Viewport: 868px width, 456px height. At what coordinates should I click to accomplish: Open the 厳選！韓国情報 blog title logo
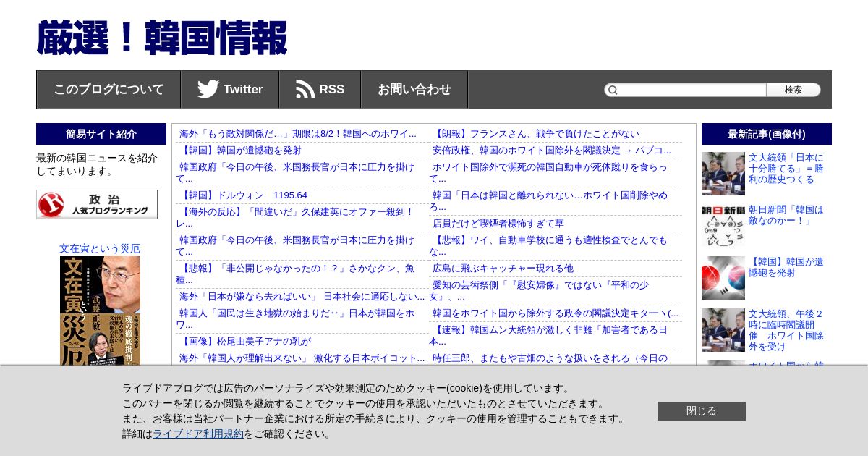point(162,38)
